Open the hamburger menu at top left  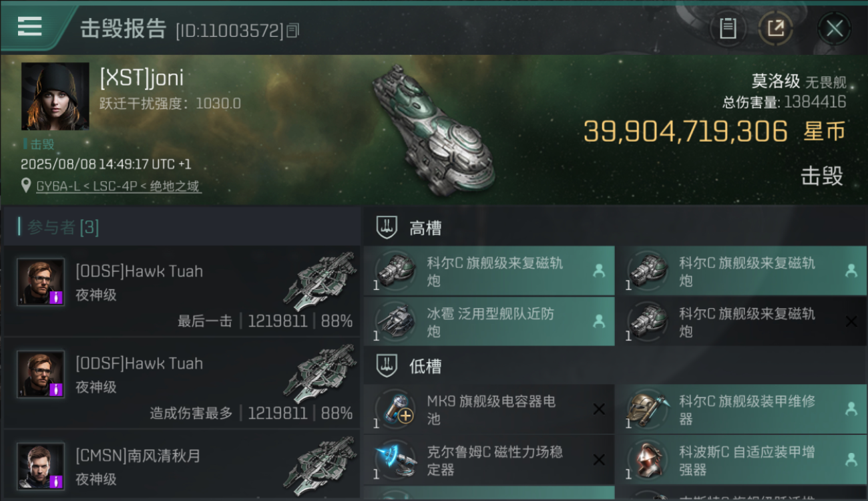pos(29,27)
